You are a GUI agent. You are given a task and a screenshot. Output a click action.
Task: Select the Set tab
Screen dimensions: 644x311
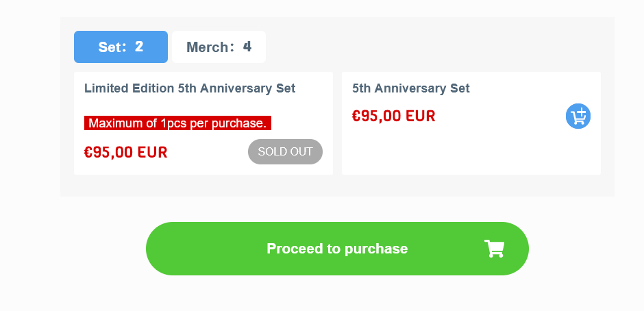[121, 47]
